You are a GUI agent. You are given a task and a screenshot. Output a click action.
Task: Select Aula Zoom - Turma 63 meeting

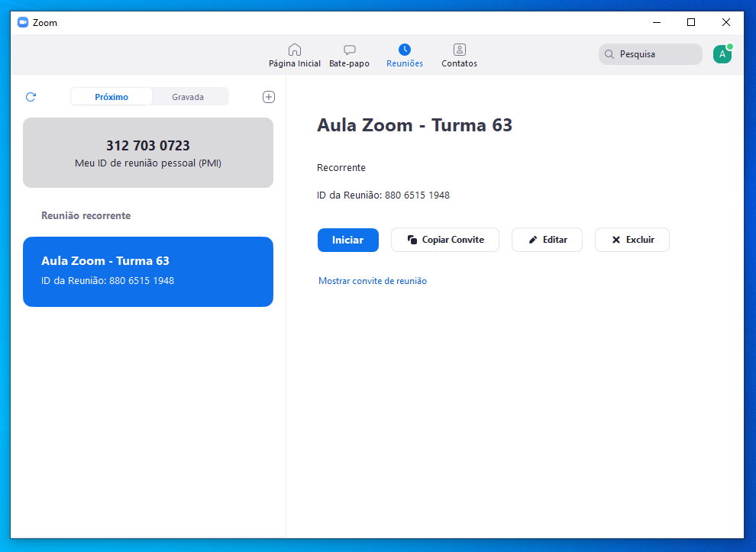point(148,271)
